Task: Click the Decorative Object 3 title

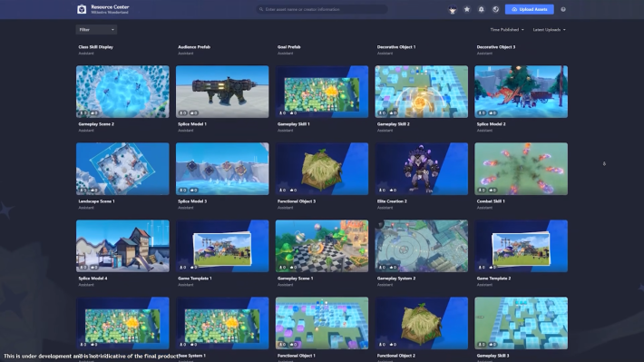Action: click(496, 47)
